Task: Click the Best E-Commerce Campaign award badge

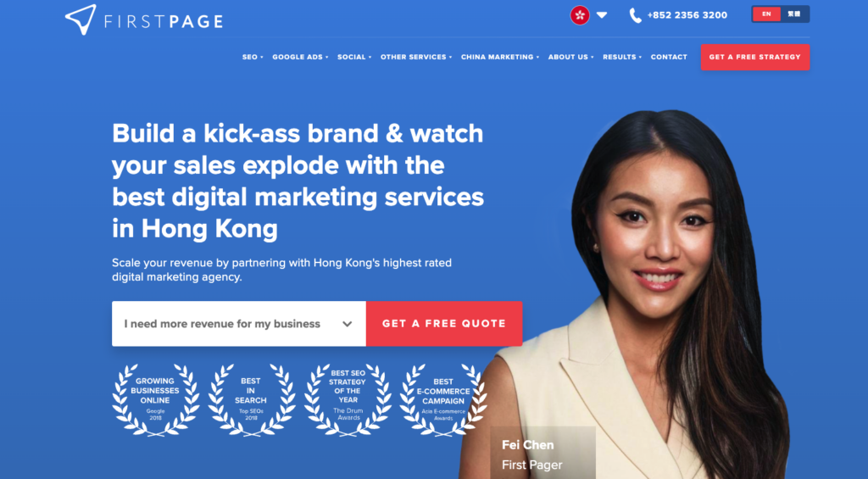Action: click(x=443, y=400)
